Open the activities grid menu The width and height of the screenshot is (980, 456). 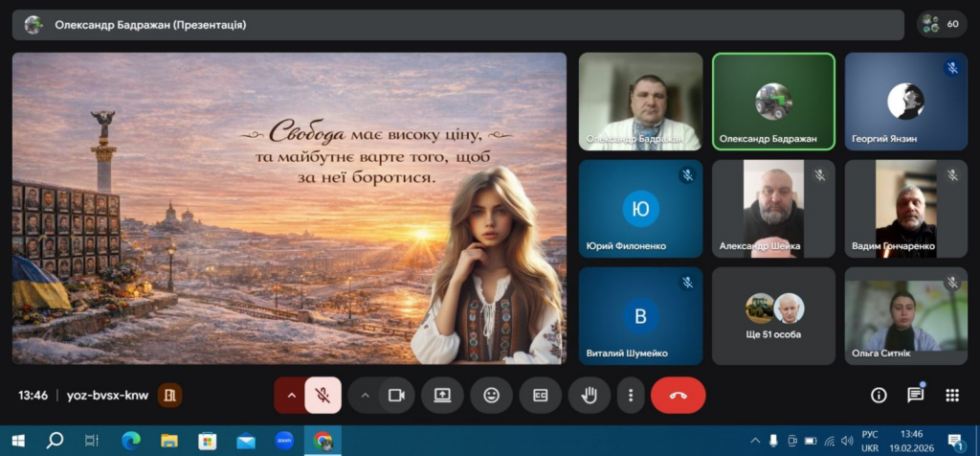(x=951, y=395)
